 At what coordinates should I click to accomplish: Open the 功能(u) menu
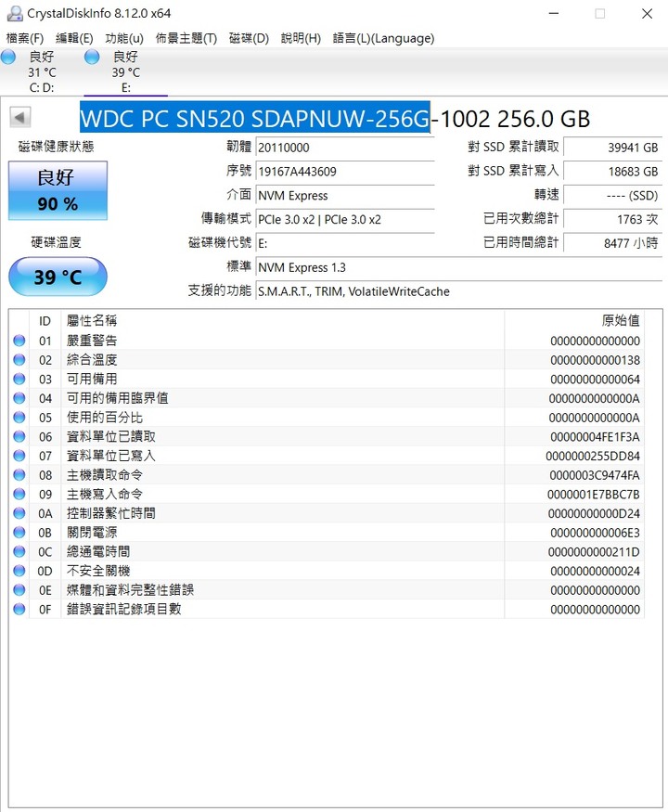tap(124, 38)
